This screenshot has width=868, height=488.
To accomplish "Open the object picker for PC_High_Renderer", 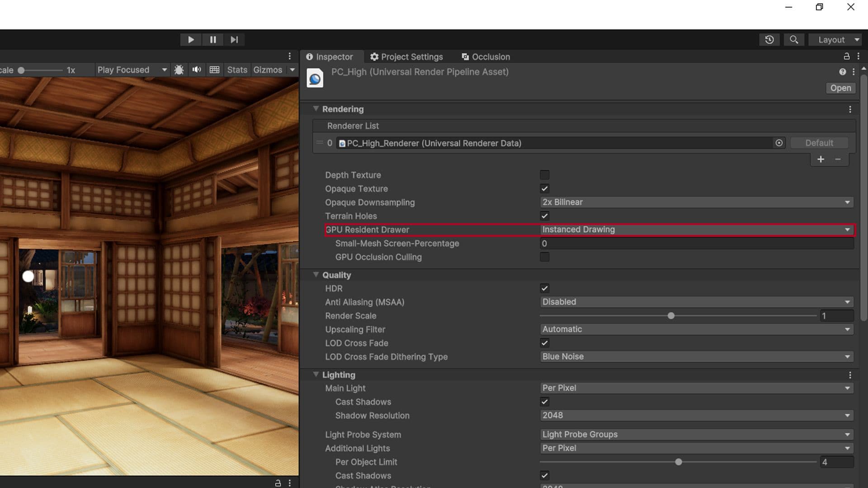I will coord(779,143).
